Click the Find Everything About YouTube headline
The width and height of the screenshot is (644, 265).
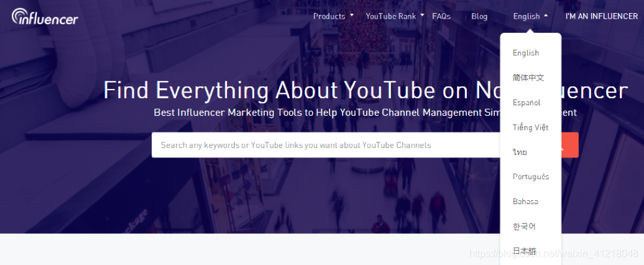click(366, 90)
